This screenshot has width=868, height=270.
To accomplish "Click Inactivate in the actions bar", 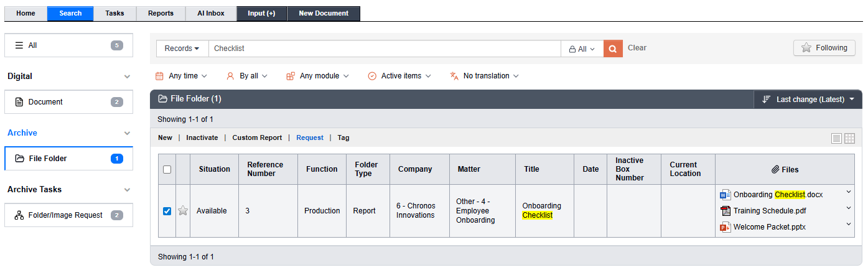I will 202,138.
